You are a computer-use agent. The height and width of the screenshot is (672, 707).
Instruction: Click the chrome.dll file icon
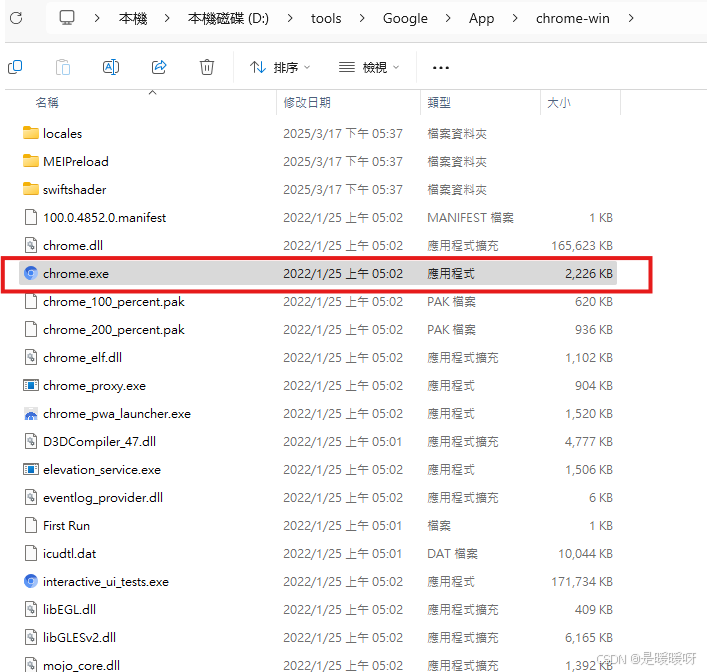click(x=31, y=245)
